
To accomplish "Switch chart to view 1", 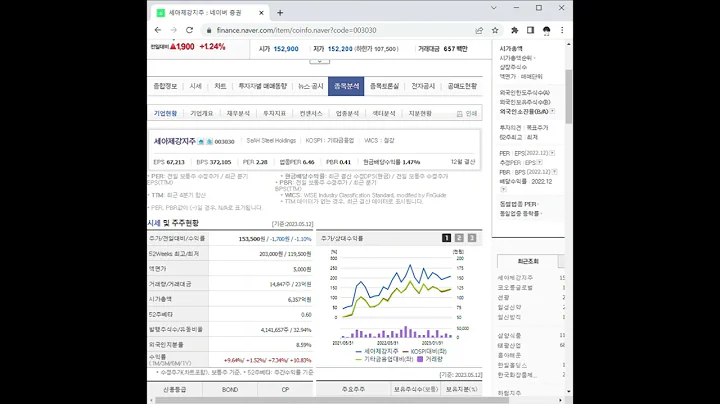I will coord(446,238).
